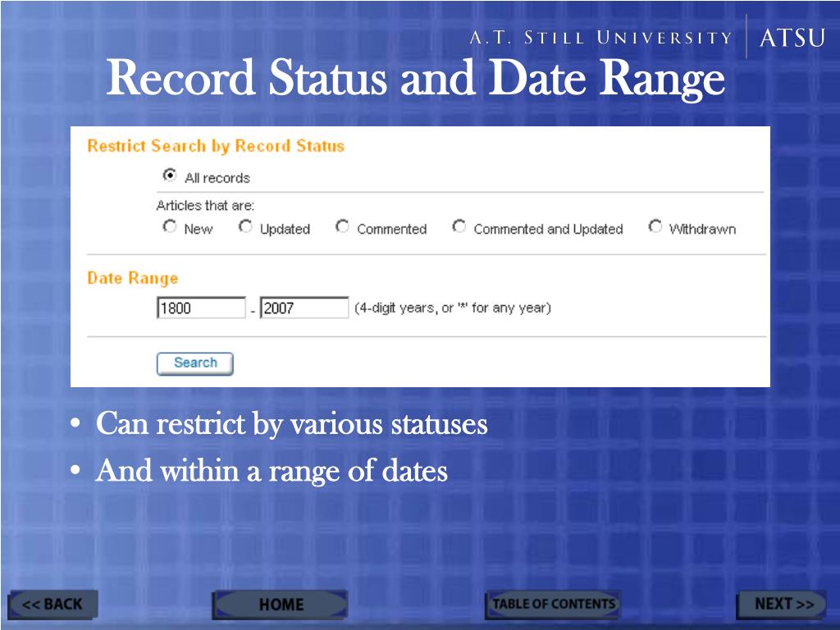The image size is (840, 630).
Task: Select the All records radio button
Action: [x=170, y=176]
